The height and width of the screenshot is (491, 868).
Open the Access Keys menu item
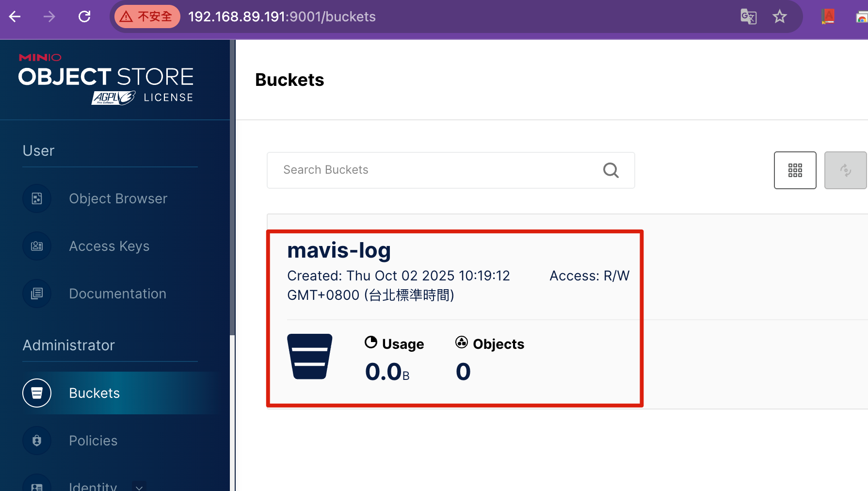[109, 246]
